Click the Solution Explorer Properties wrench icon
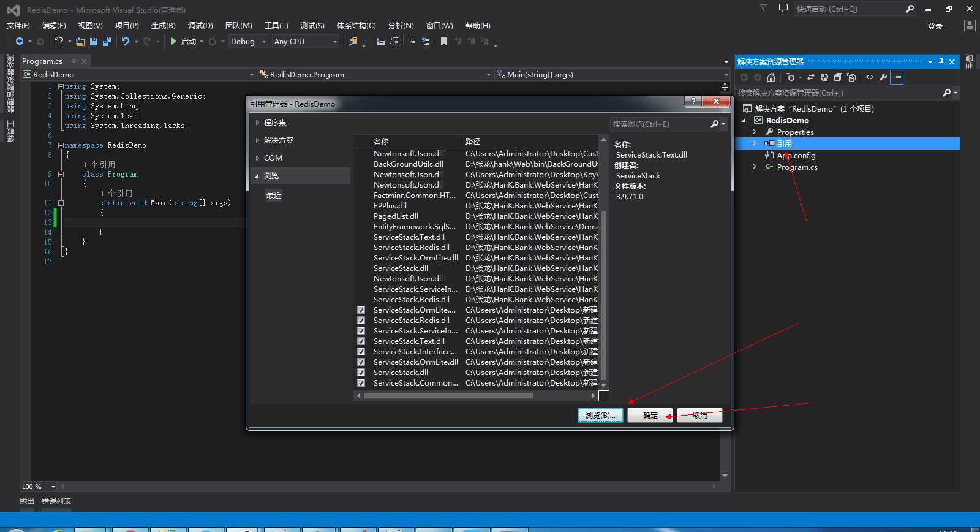The image size is (980, 532). (x=883, y=77)
